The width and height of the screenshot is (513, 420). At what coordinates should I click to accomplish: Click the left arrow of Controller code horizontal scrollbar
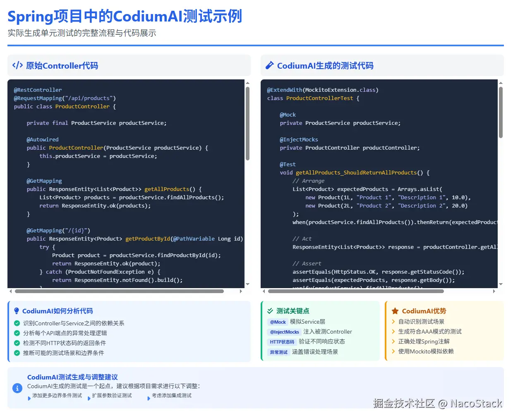click(x=11, y=291)
